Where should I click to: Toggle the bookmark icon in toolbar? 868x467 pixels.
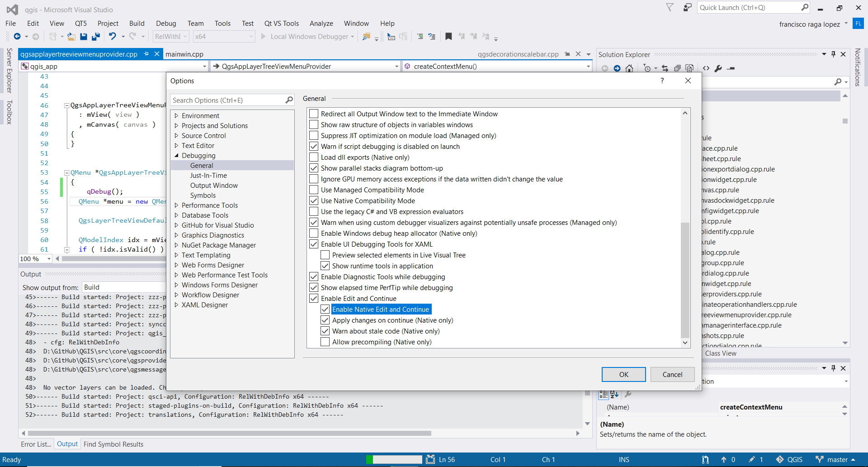point(448,37)
